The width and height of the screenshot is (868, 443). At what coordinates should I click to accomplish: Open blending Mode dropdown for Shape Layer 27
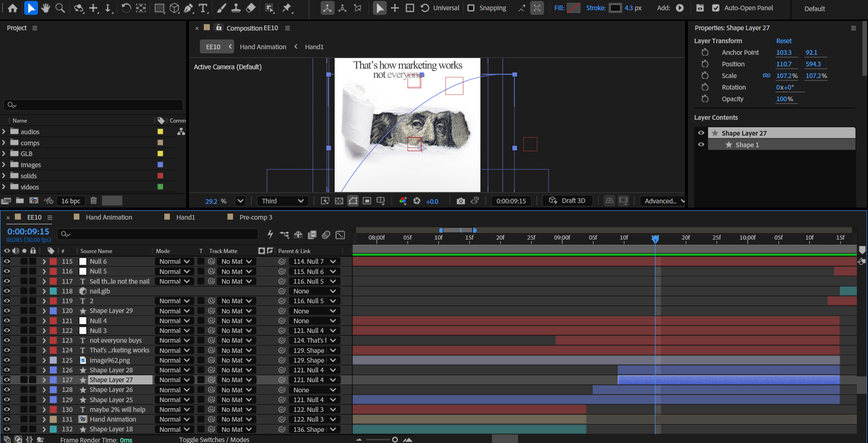click(174, 380)
